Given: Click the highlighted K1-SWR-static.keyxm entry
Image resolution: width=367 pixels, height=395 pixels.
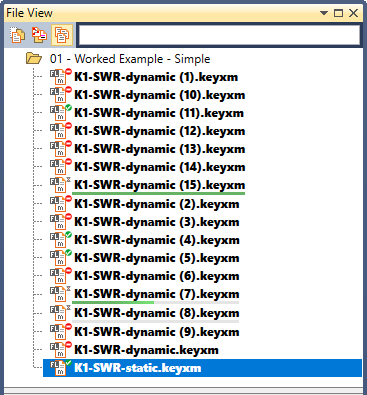Looking at the screenshot, I should 202,368.
